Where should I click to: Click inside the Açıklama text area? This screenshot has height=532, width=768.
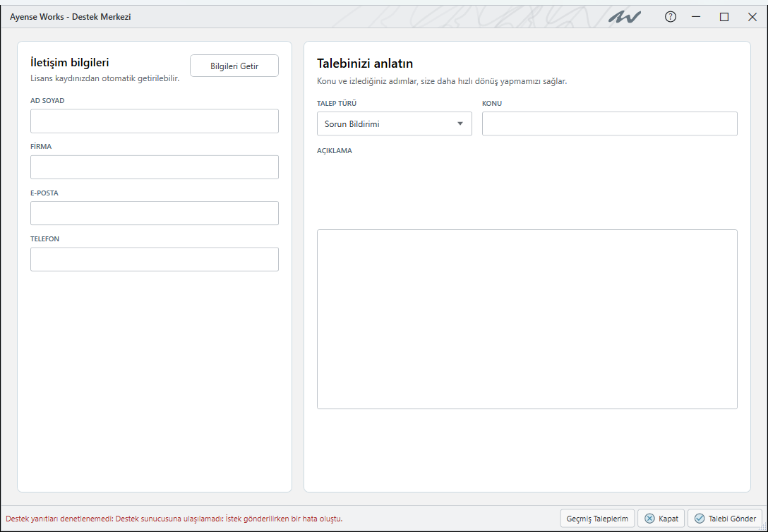pyautogui.click(x=527, y=319)
